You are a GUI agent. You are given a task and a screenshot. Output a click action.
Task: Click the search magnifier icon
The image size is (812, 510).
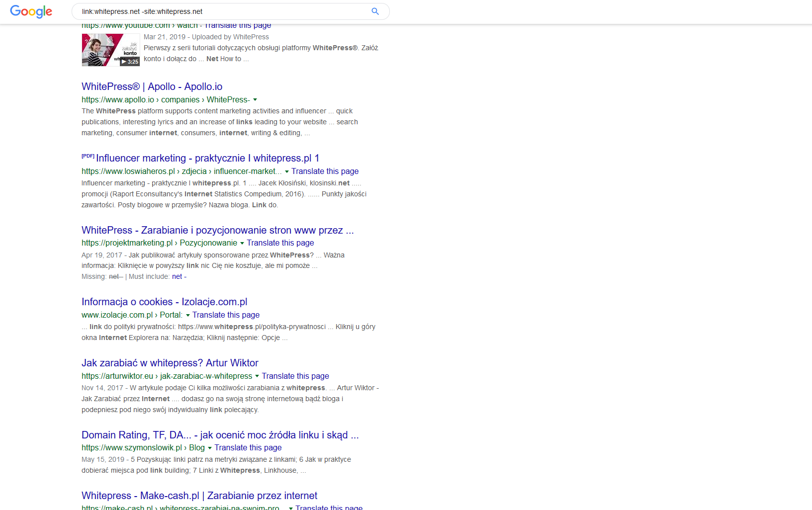[375, 11]
